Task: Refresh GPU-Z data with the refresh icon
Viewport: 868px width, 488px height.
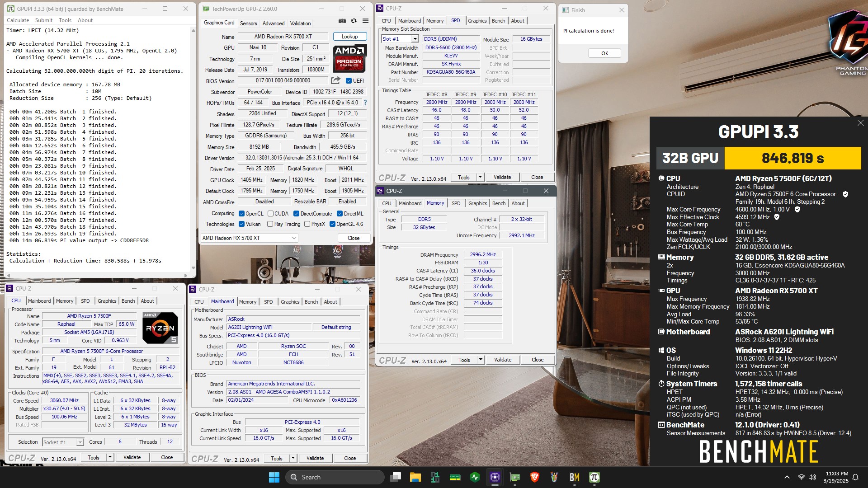Action: point(354,21)
